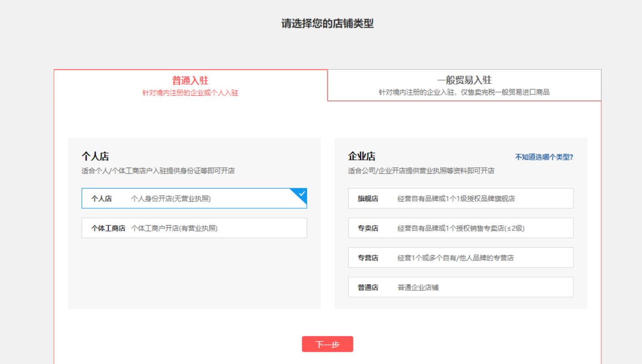This screenshot has height=364, width=642.
Task: Click 普通企业店铺 description next to 普通店
Action: [x=419, y=287]
